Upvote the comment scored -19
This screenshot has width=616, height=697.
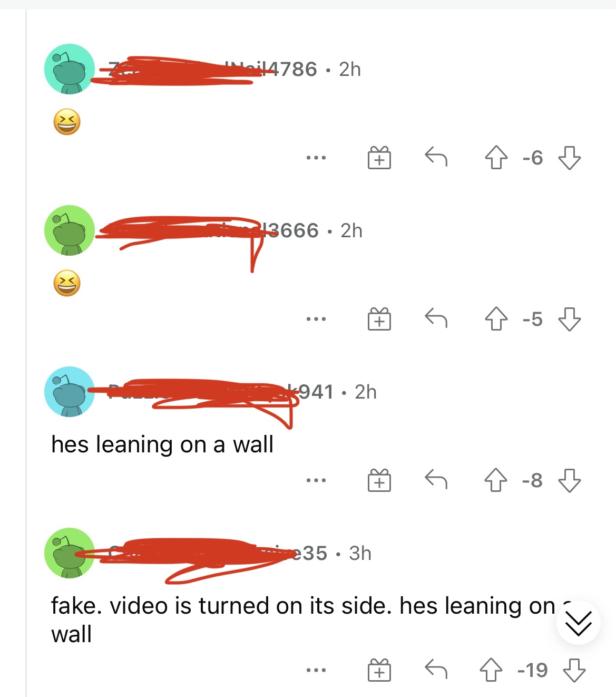coord(491,670)
